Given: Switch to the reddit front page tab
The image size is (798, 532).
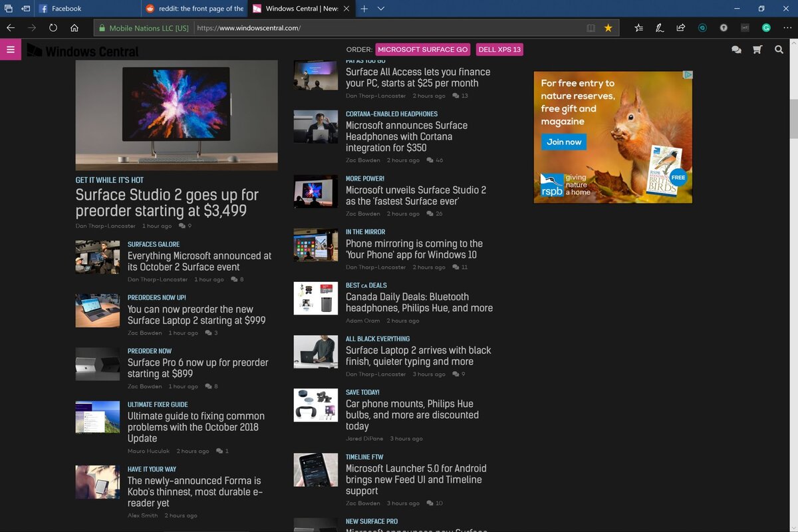Looking at the screenshot, I should point(194,9).
